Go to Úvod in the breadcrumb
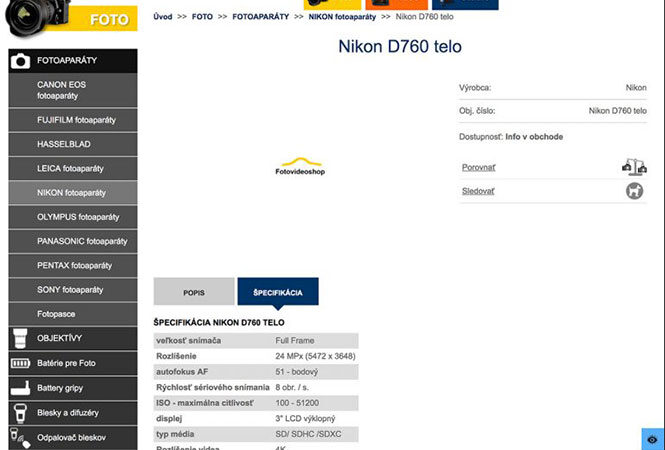Viewport: 665px width, 450px height. pos(163,17)
